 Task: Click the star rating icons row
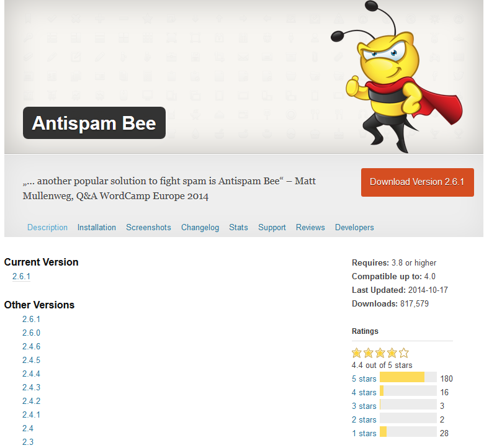[380, 352]
